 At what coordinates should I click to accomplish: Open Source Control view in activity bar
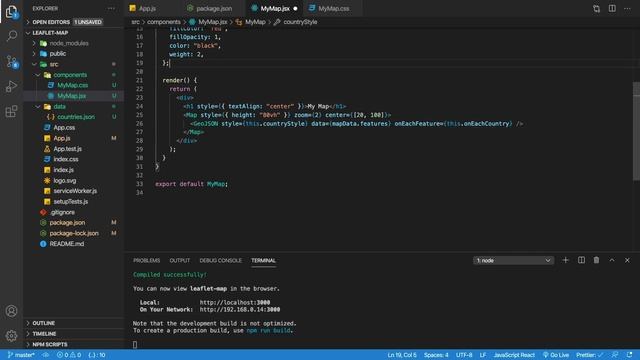(11, 62)
